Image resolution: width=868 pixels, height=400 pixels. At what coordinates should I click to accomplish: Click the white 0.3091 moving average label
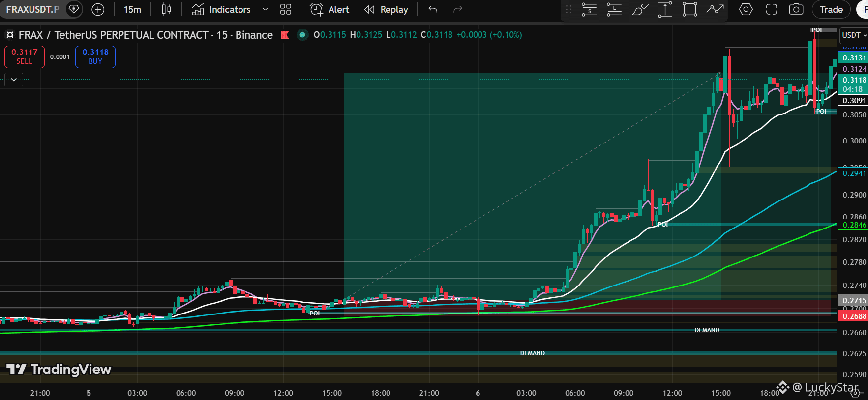(854, 100)
